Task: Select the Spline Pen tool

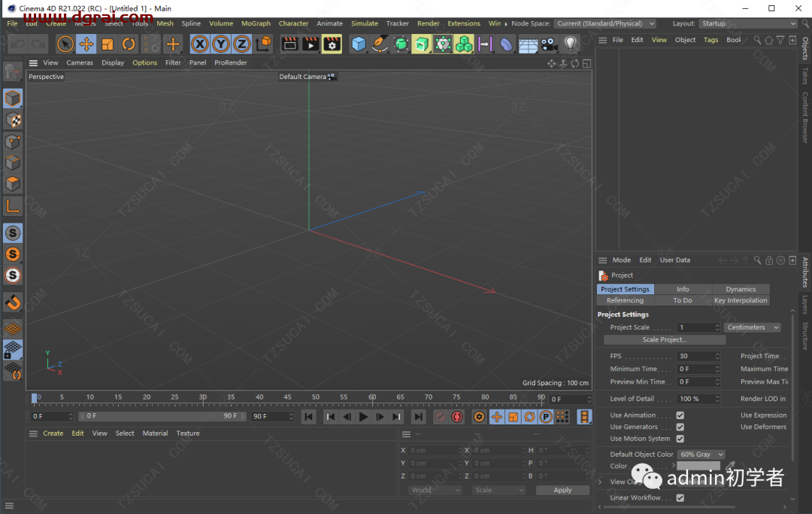Action: coord(380,44)
